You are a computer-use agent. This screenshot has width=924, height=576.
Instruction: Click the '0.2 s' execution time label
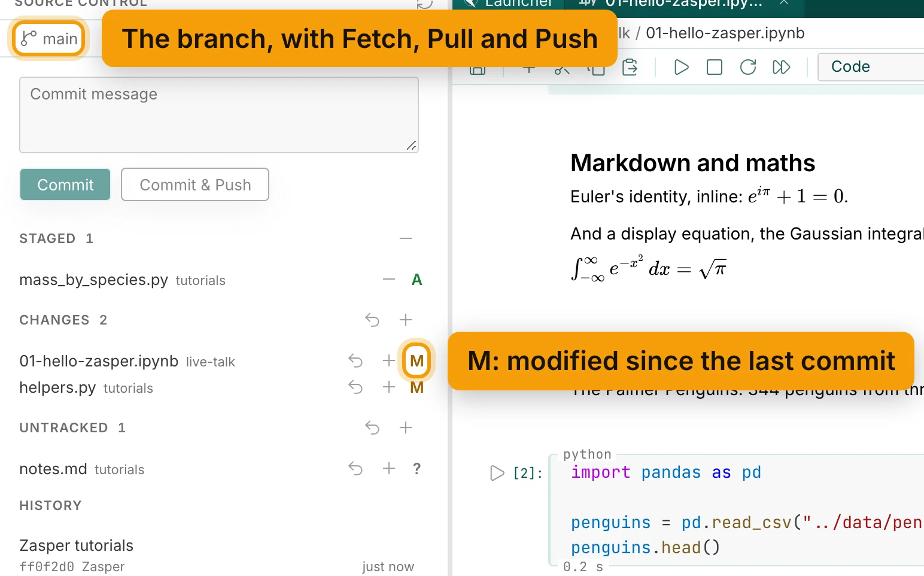tap(583, 566)
